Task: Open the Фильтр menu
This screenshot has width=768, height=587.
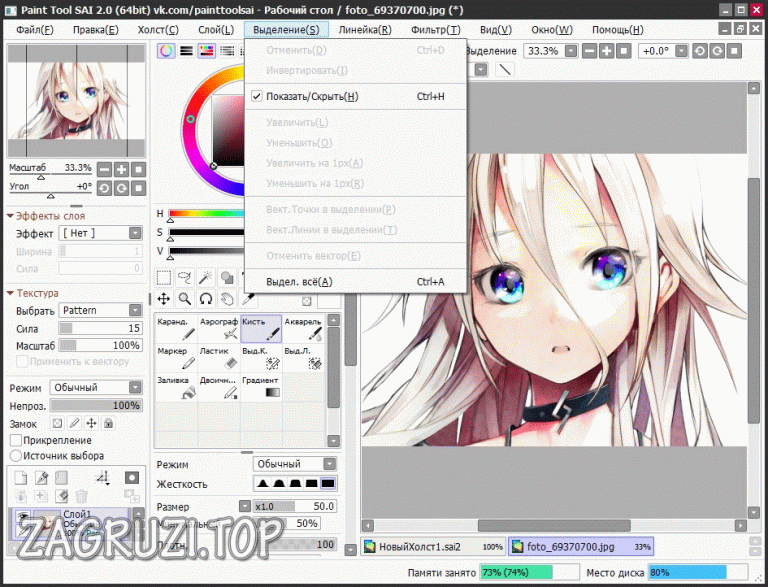Action: click(436, 29)
